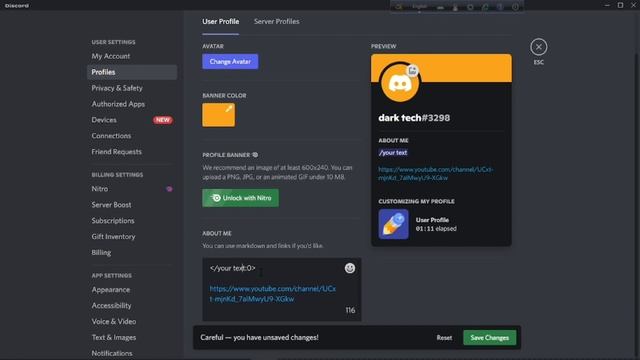The height and width of the screenshot is (360, 640).
Task: Click the pencil activity image in preview
Action: (x=393, y=224)
